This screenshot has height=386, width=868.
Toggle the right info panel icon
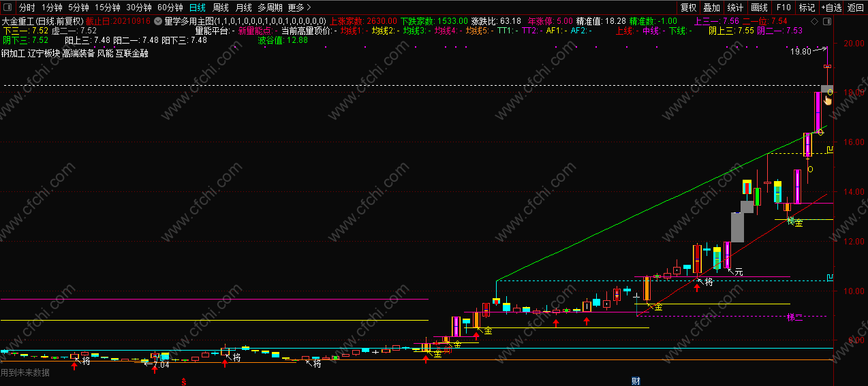[827, 21]
